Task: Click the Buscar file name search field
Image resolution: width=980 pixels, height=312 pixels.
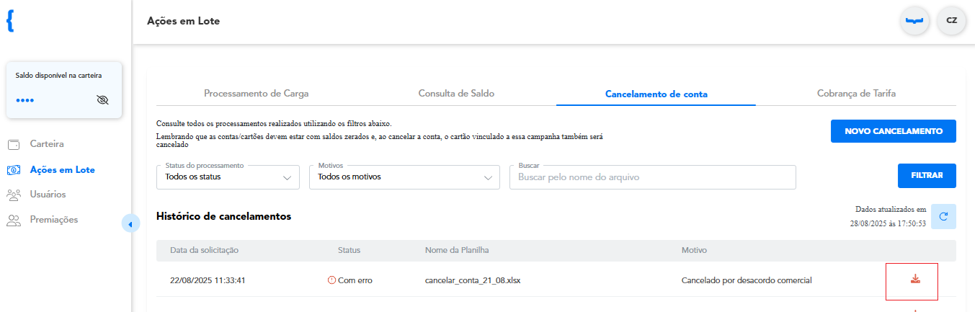Action: pos(653,177)
